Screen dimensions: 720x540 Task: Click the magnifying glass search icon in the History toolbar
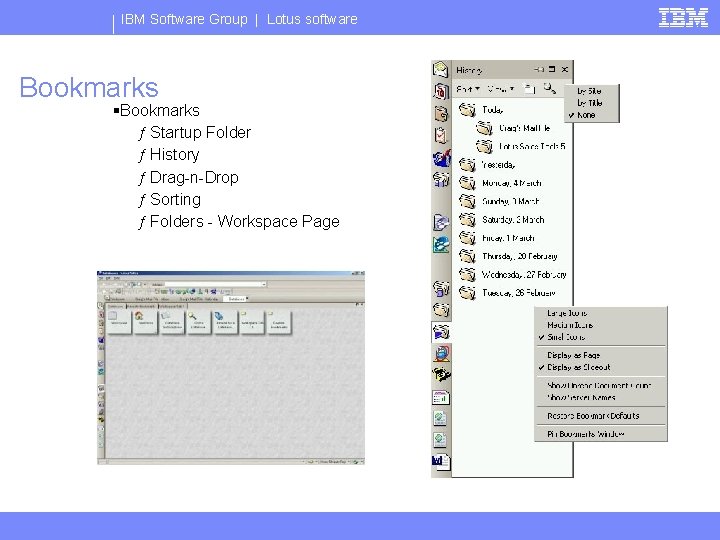(x=549, y=88)
